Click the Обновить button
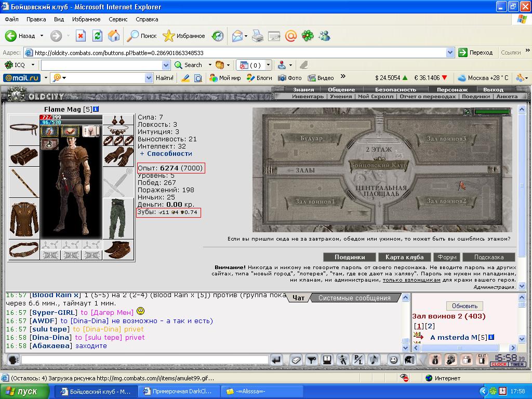Image resolution: width=532 pixels, height=399 pixels. pos(464,305)
